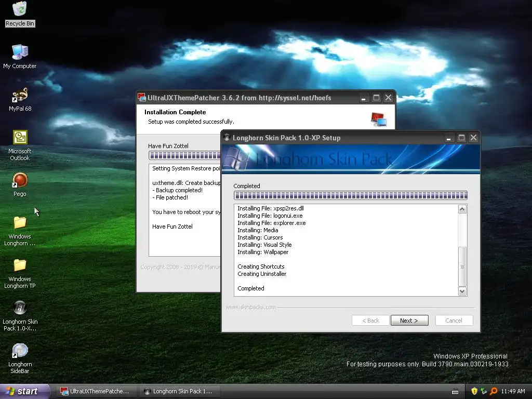Click '- Backup completed!' in UltraUXThemePatcher log
Image resolution: width=532 pixels, height=399 pixels.
pyautogui.click(x=178, y=190)
